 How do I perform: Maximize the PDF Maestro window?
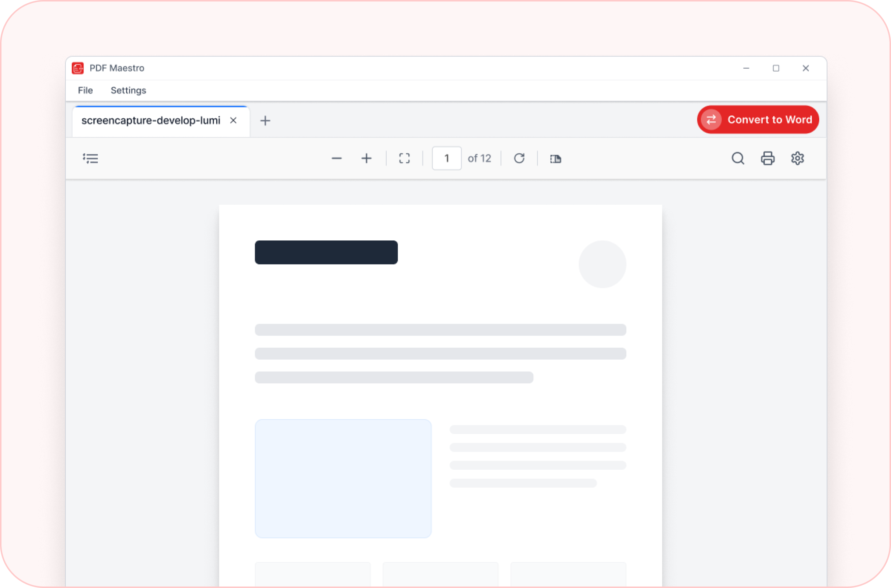(776, 68)
